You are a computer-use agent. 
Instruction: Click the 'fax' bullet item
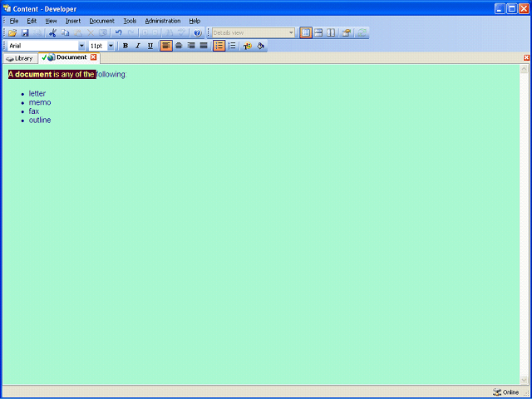[34, 111]
